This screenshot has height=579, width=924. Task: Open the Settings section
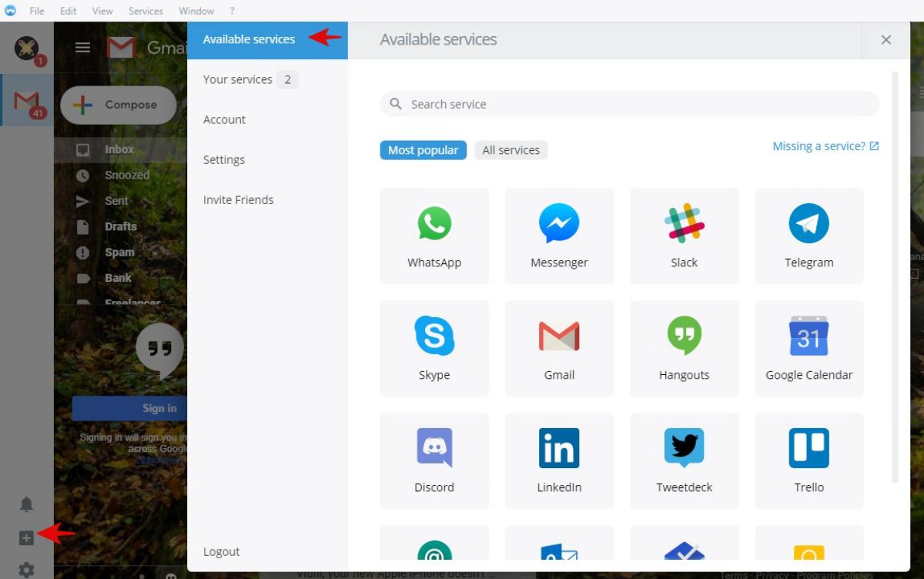click(267, 159)
